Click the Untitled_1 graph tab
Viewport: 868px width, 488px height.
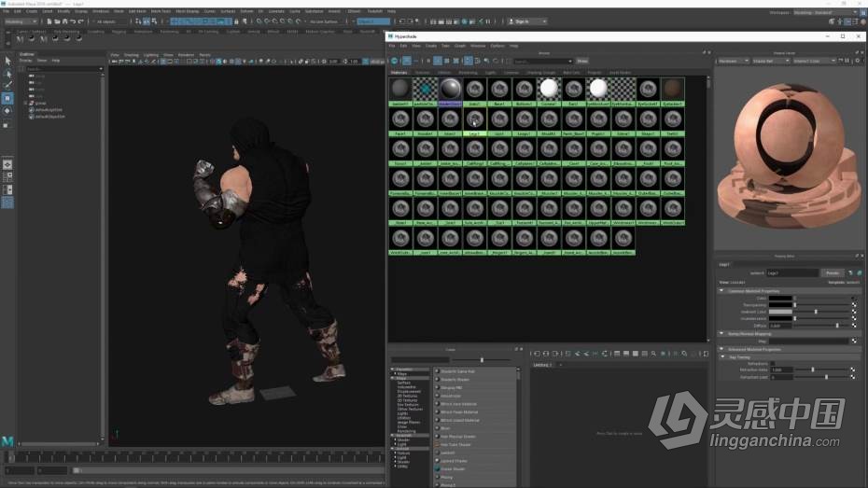tap(542, 365)
